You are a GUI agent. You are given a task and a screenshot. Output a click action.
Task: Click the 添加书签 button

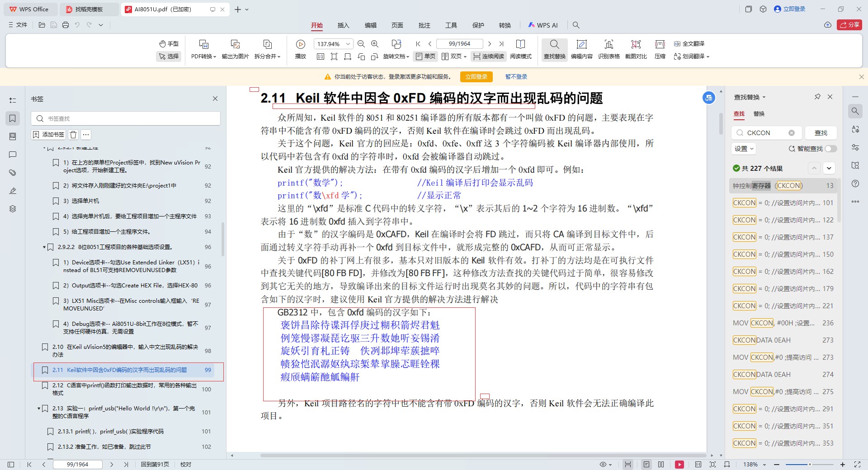49,135
